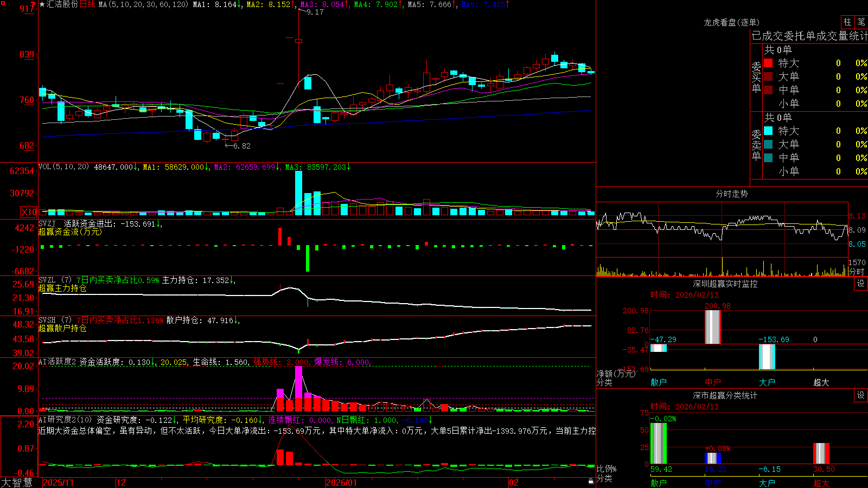Click the AI活跃度2 indicator label
The height and width of the screenshot is (488, 868).
tap(58, 362)
